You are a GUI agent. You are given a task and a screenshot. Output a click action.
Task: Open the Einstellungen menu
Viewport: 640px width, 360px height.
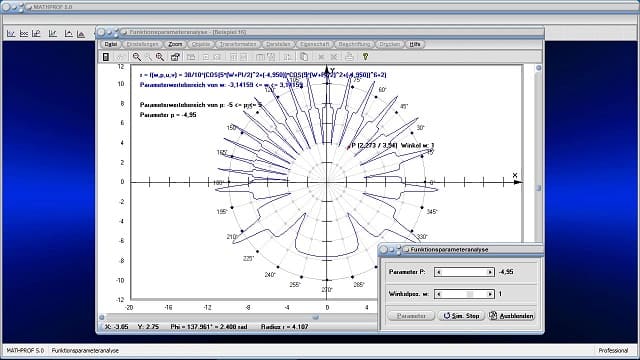[142, 44]
